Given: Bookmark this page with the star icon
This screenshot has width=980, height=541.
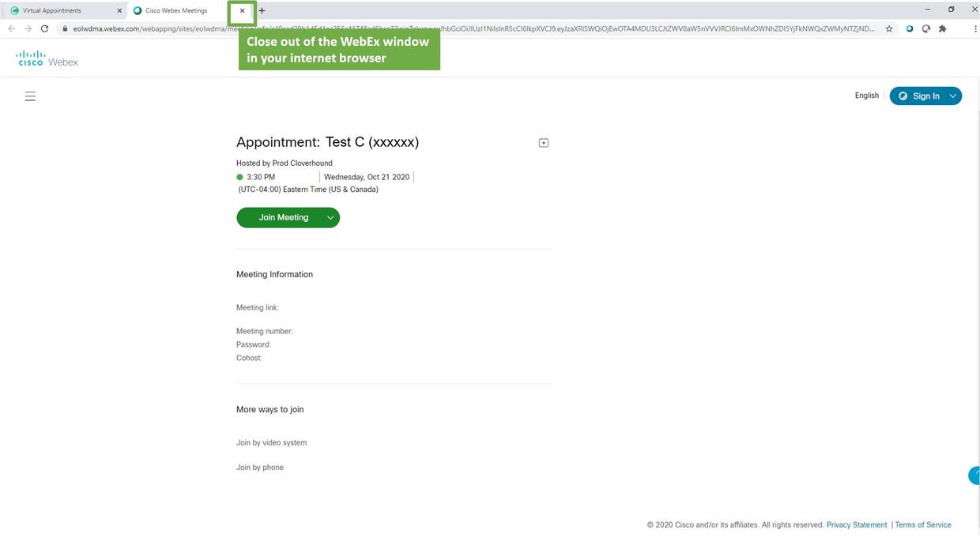Looking at the screenshot, I should [x=889, y=28].
